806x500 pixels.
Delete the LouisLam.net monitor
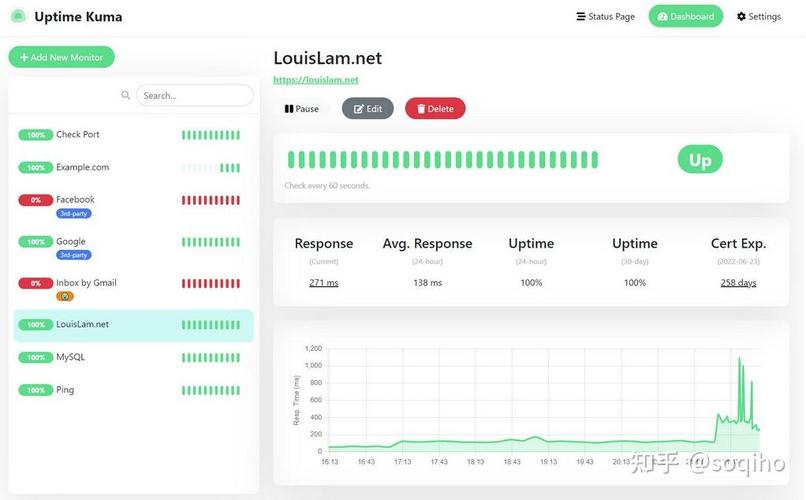point(435,108)
